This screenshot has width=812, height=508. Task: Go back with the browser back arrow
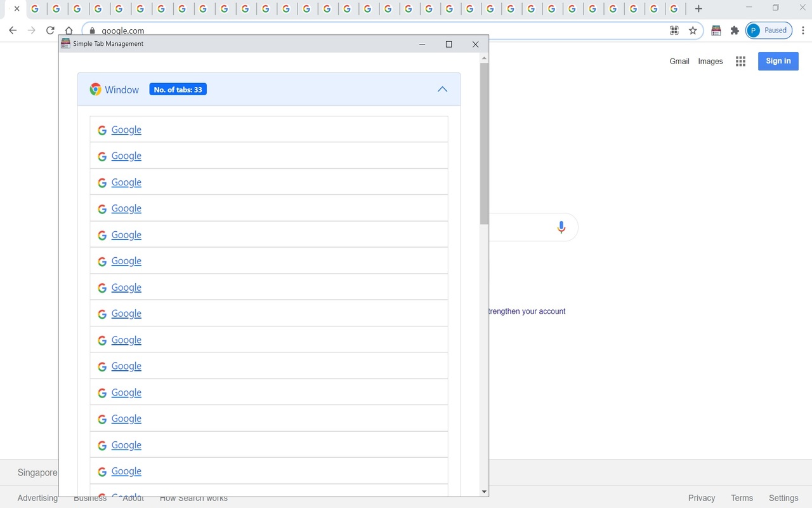point(13,30)
